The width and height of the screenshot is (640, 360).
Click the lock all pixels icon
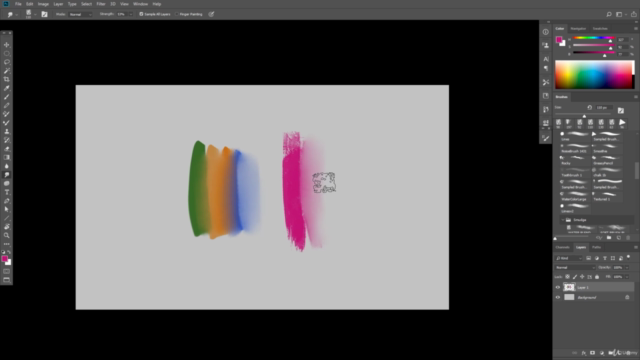coord(597,277)
